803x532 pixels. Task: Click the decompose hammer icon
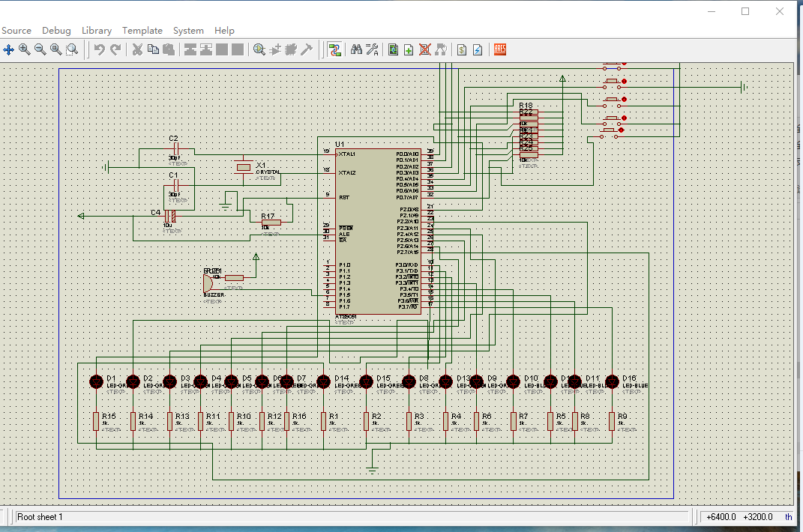click(x=307, y=49)
